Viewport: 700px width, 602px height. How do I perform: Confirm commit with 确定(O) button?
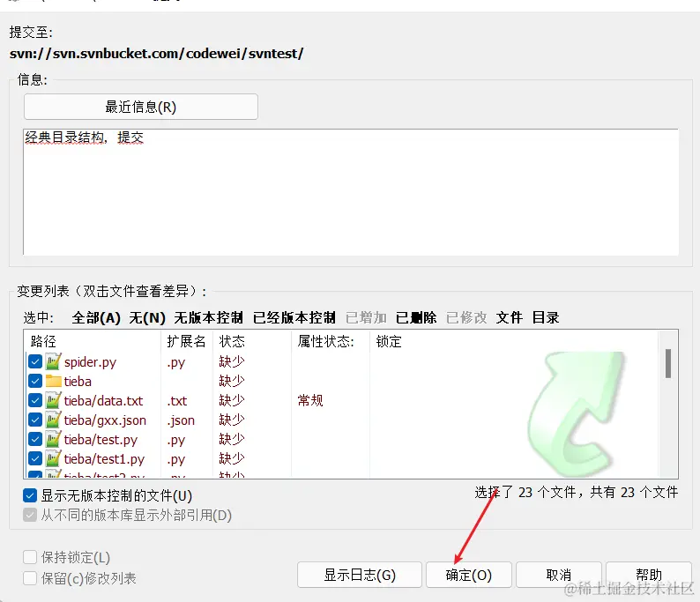tap(469, 575)
